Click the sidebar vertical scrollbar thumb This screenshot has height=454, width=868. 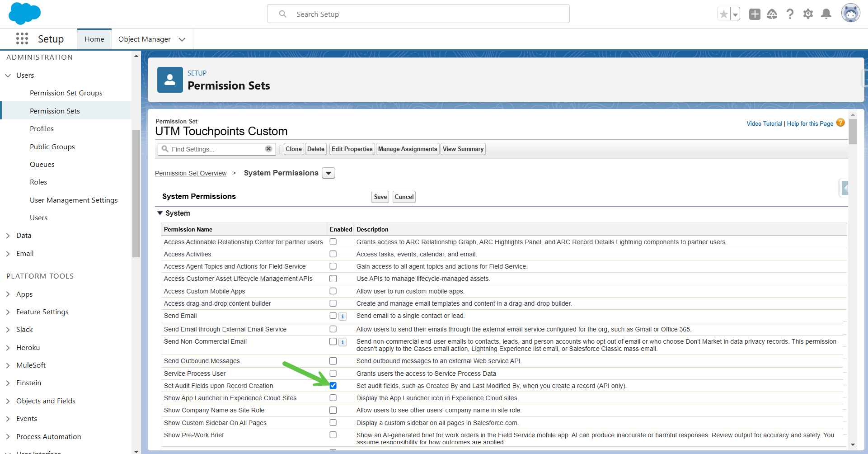click(x=136, y=194)
